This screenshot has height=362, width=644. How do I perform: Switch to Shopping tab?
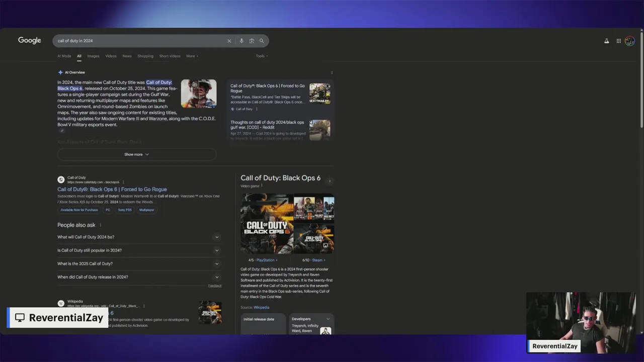tap(145, 56)
